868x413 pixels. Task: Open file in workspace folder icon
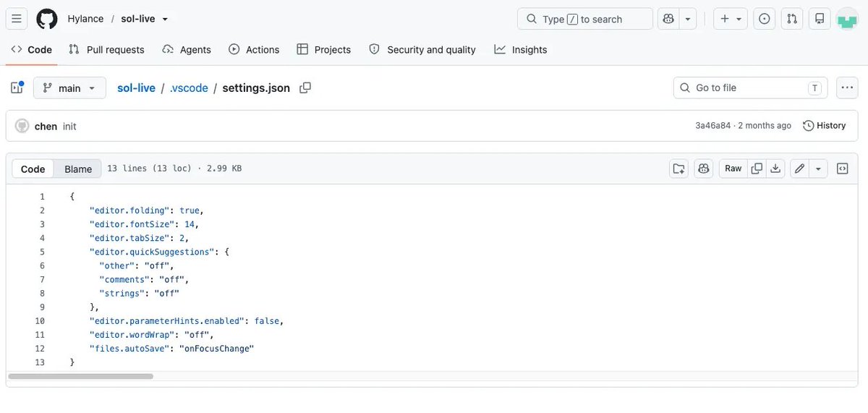678,169
